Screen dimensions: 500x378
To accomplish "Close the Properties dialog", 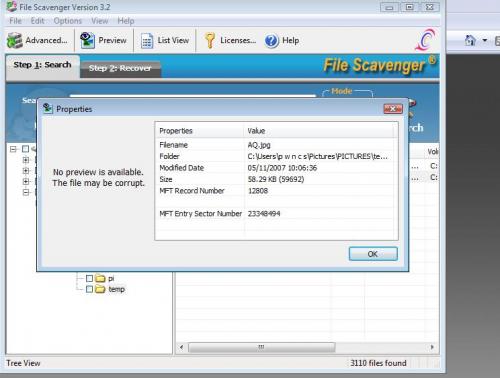I will 393,109.
